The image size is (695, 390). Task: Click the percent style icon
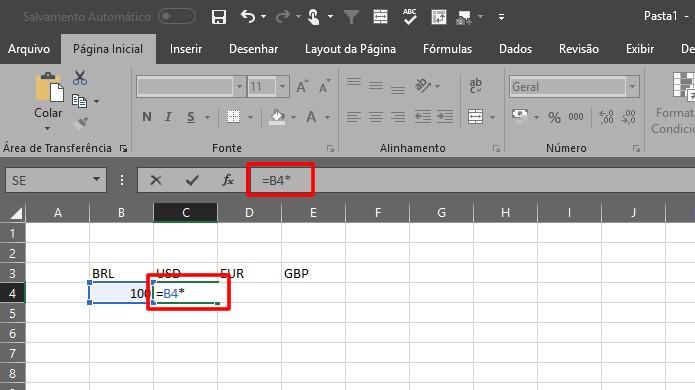(x=554, y=117)
